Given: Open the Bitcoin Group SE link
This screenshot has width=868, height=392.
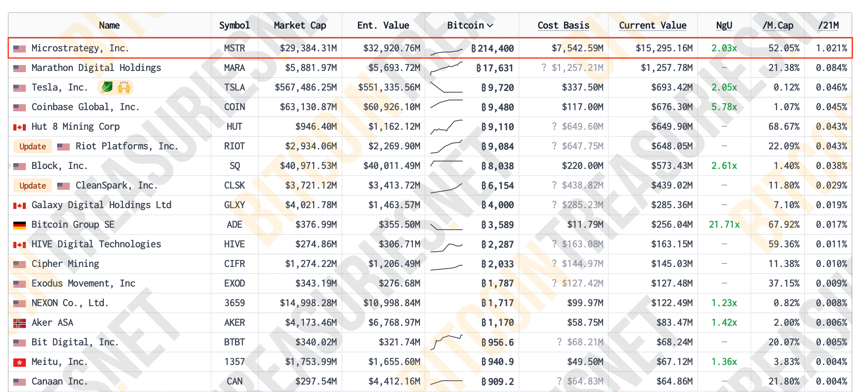Looking at the screenshot, I should coord(73,225).
